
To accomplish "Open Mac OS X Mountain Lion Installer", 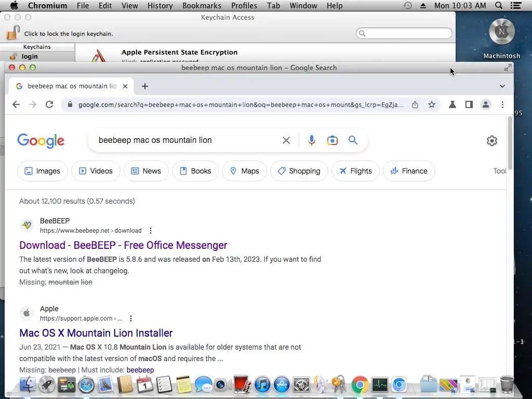I will coord(96,333).
